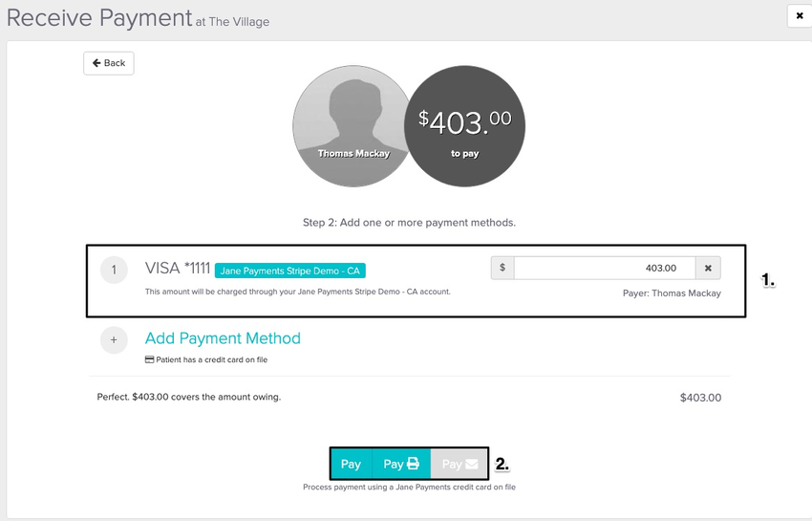812x521 pixels.
Task: Remove the VISA payment with the x icon
Action: (708, 268)
